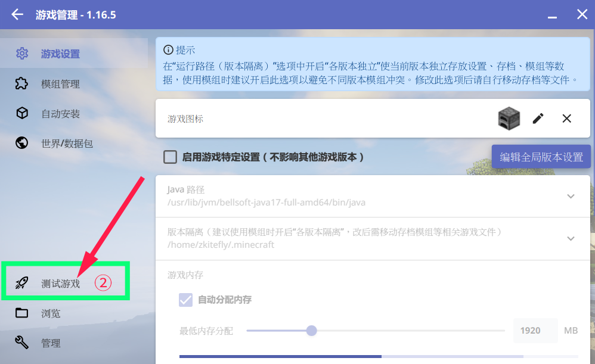Image resolution: width=595 pixels, height=364 pixels.
Task: Click the 编辑全局版本设置 button
Action: coord(541,157)
